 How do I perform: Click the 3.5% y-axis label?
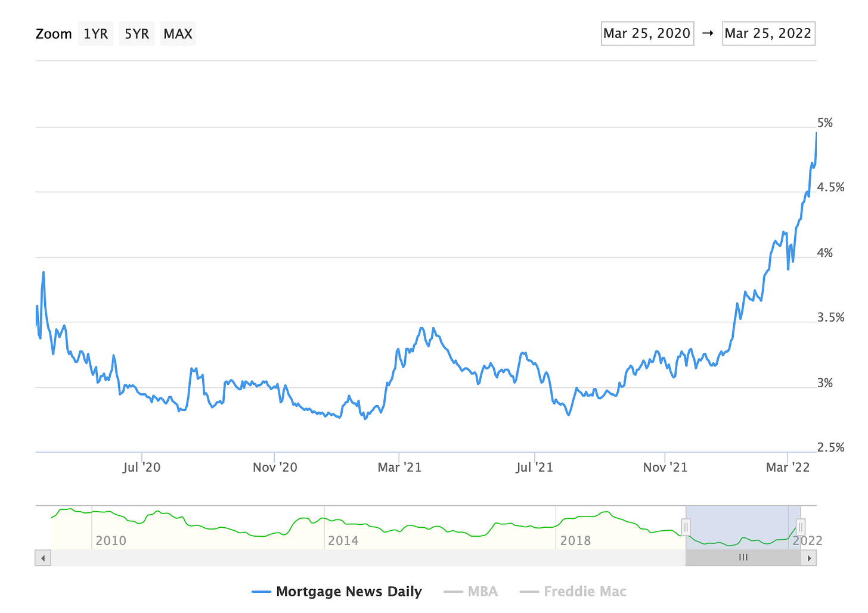pyautogui.click(x=831, y=318)
